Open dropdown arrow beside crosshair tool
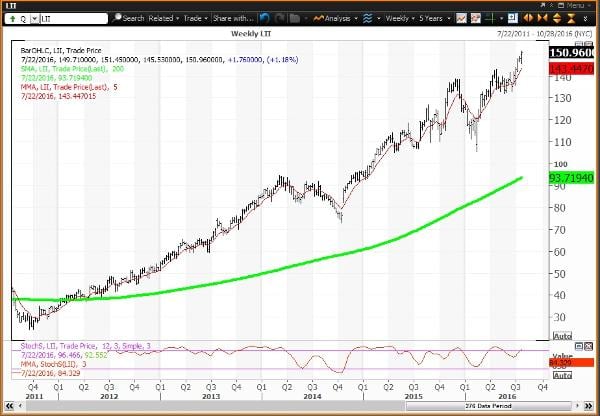Viewport: 600px width, 416px height. [x=502, y=18]
